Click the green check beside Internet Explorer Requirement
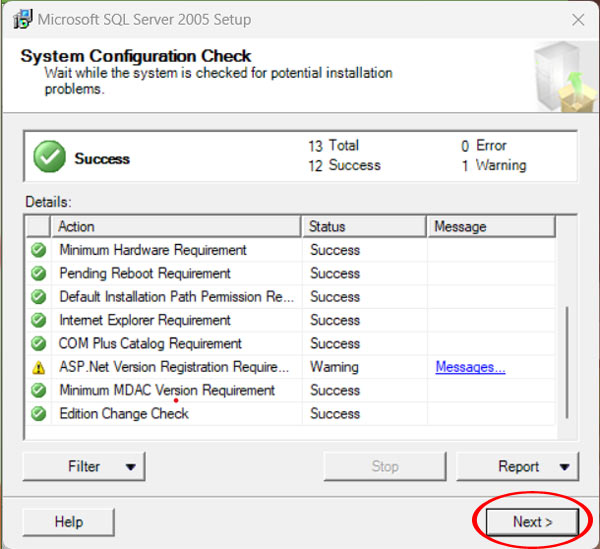Screen dimensions: 600x549 39,320
